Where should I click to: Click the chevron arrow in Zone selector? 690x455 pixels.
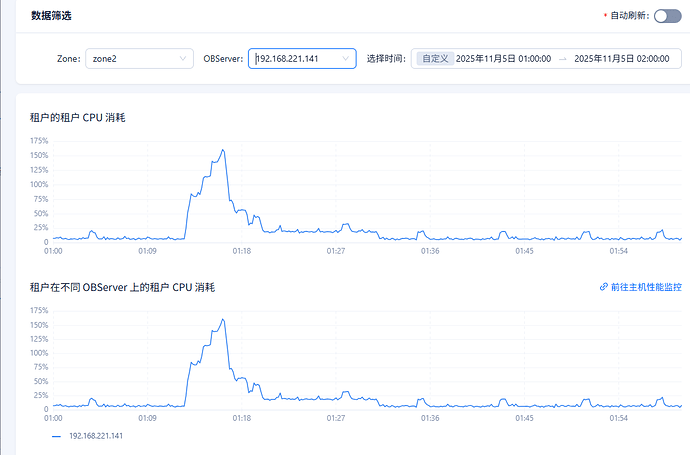[x=183, y=59]
